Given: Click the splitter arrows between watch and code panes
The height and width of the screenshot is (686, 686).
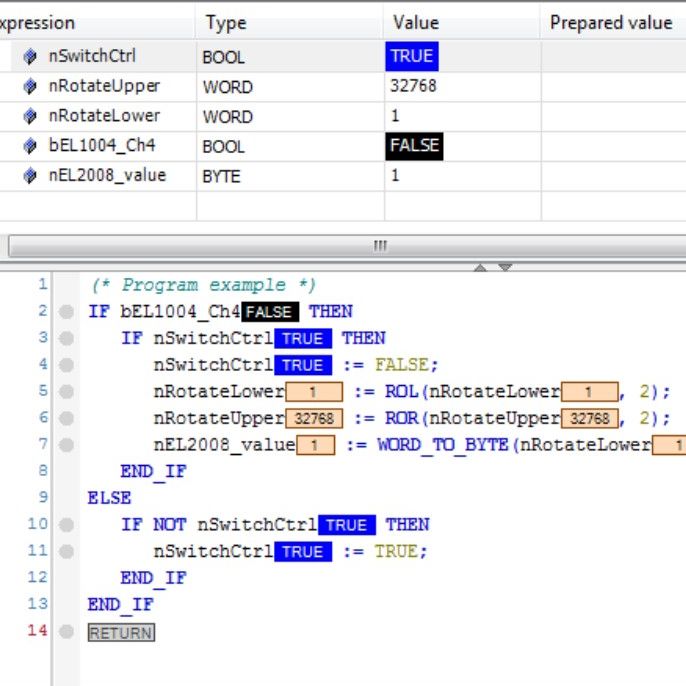Looking at the screenshot, I should tap(491, 267).
